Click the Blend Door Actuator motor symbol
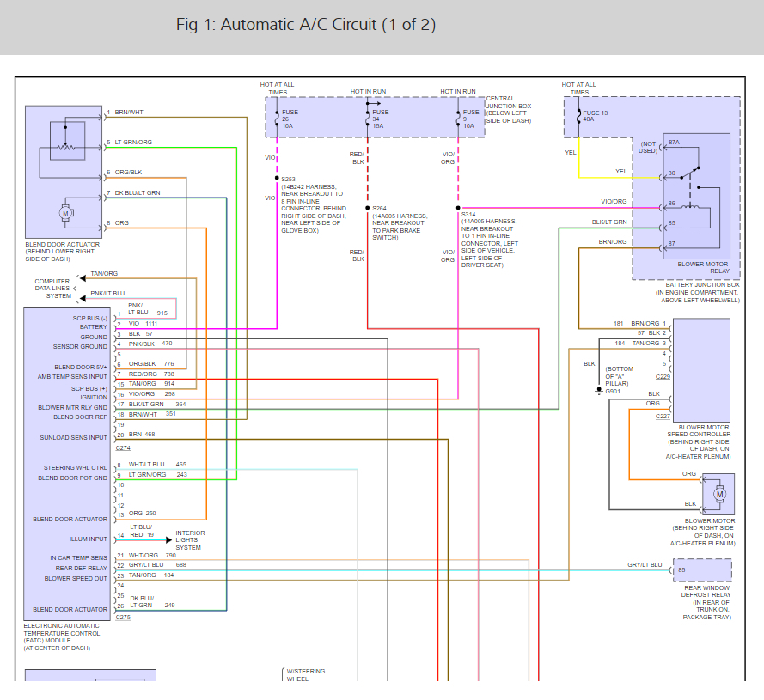 tap(65, 213)
